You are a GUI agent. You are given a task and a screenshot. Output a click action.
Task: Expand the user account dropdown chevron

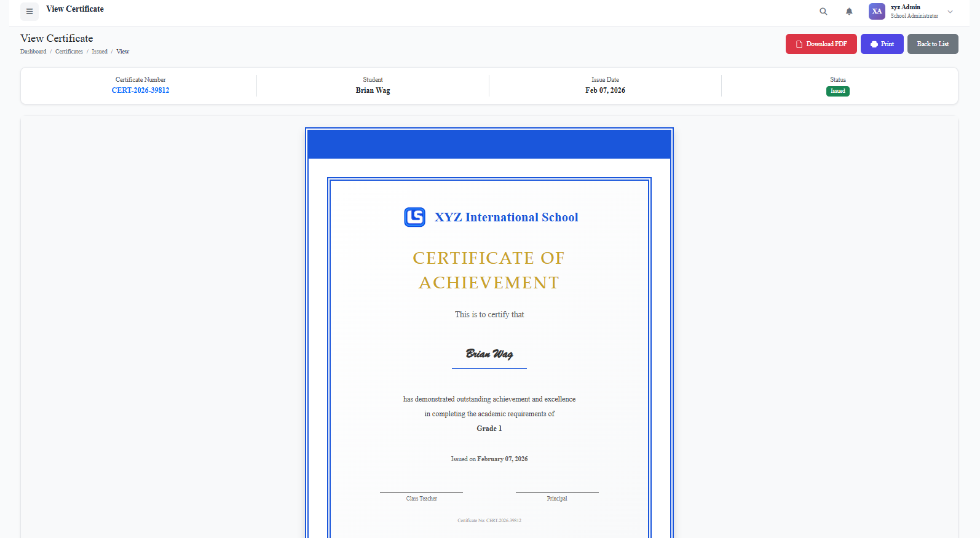tap(950, 12)
